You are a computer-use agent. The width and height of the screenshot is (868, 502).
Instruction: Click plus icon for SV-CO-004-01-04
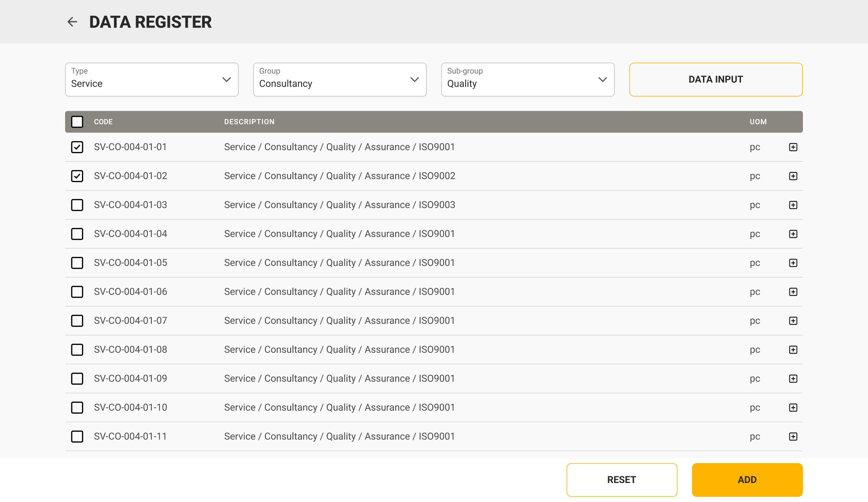793,234
